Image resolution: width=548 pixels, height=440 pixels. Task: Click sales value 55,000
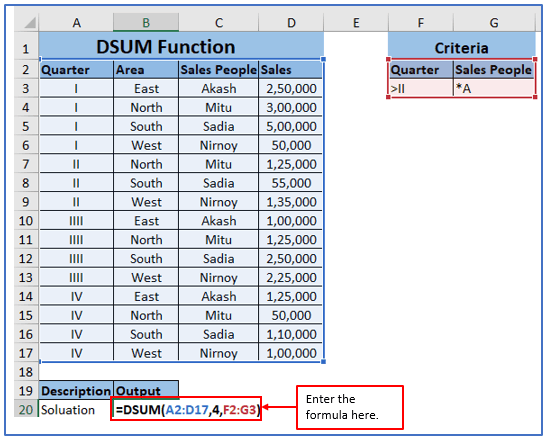tap(291, 183)
